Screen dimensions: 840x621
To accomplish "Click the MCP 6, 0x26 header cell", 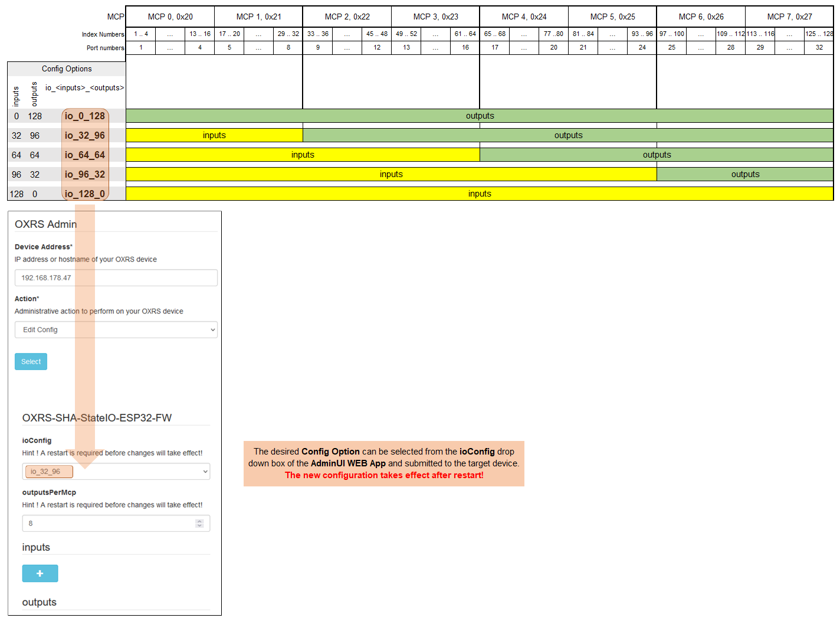I will click(701, 17).
